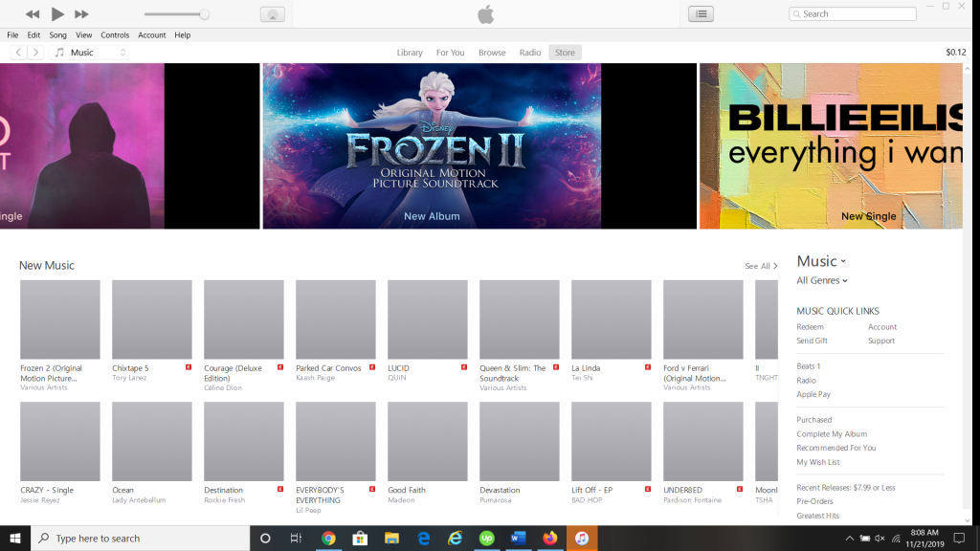Open the Account menu

[152, 35]
